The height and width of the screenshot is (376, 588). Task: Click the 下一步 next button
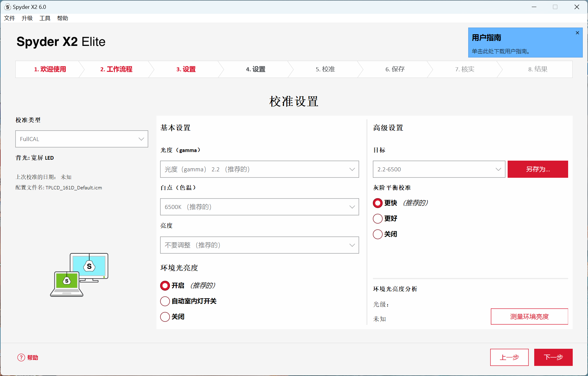tap(553, 357)
